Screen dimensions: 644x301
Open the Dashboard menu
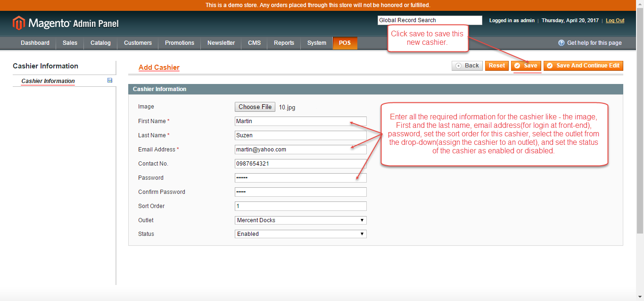(35, 43)
